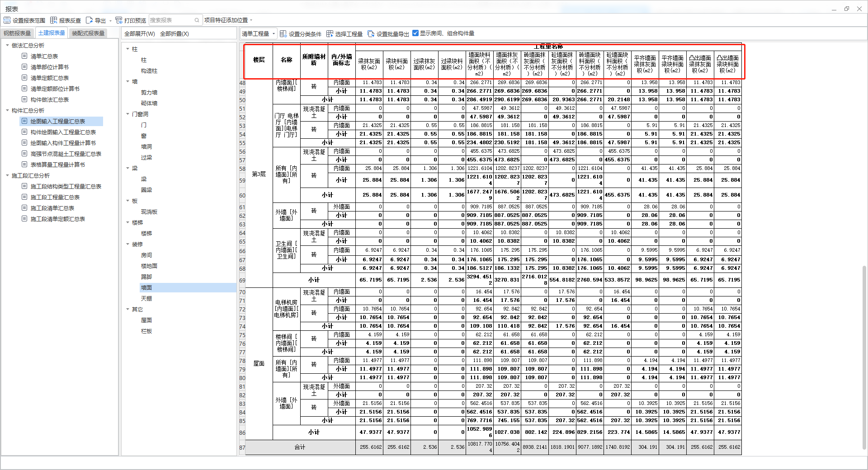Open 打印预览 print preview

click(x=131, y=20)
